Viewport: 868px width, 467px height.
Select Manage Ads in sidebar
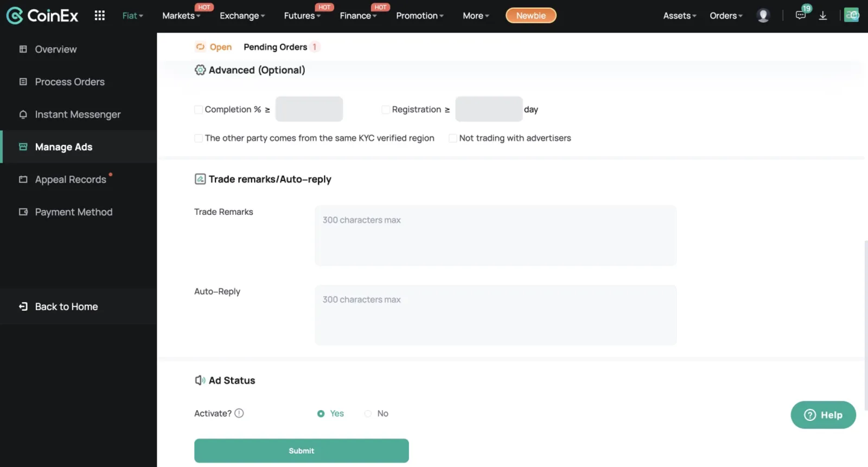click(x=78, y=147)
